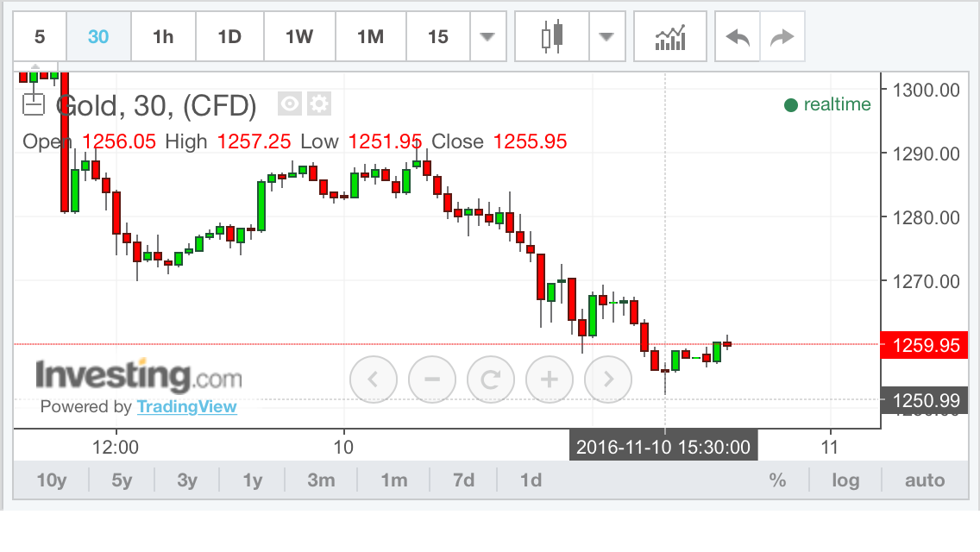Reset chart with circular arrow button
This screenshot has height=552, width=980.
pyautogui.click(x=491, y=379)
